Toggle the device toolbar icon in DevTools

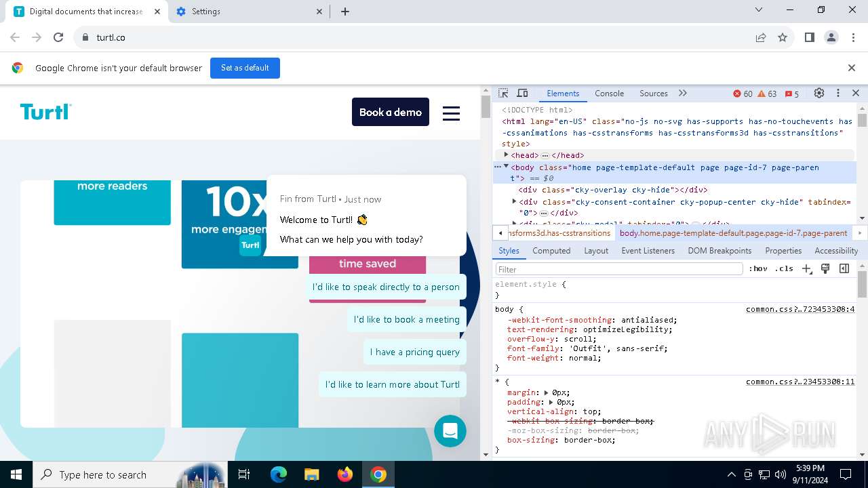coord(522,94)
